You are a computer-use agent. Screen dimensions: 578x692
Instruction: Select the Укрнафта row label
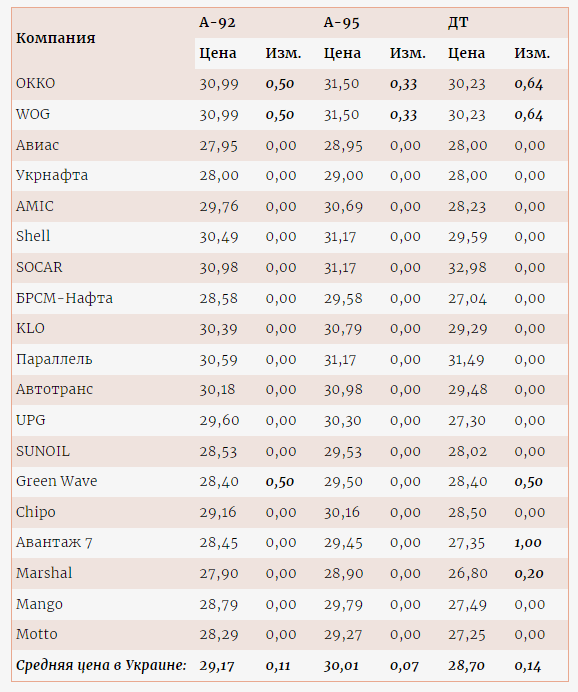pos(52,175)
